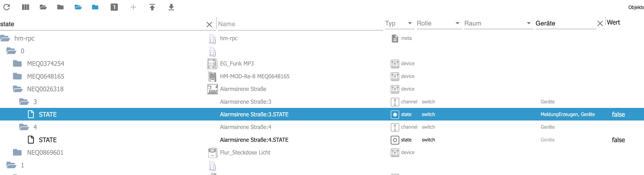Open the Raum filter dropdown
Viewport: 644px width, 175px height.
[529, 23]
